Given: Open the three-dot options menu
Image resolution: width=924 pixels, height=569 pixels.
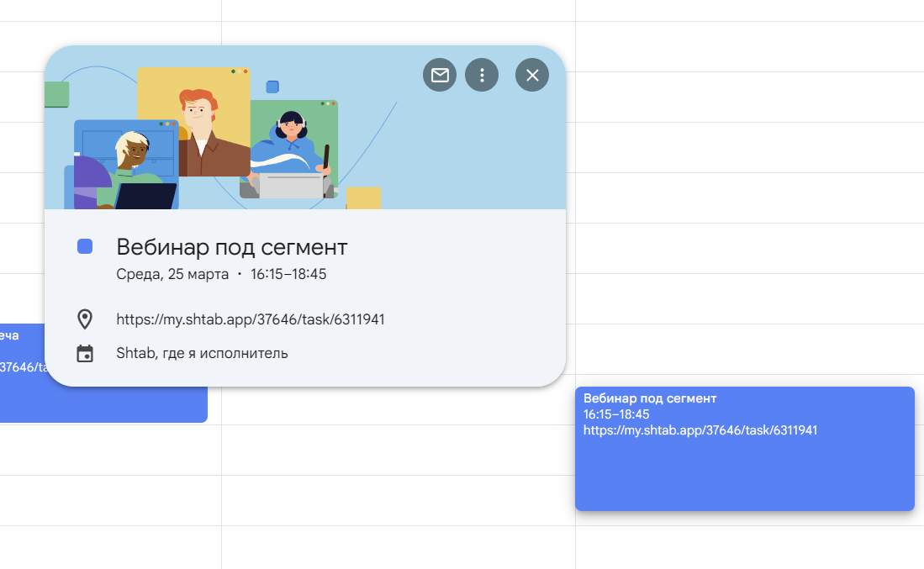Looking at the screenshot, I should 482,75.
